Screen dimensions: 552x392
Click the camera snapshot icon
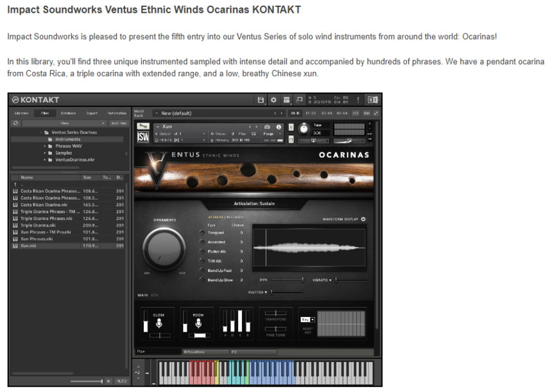268,127
